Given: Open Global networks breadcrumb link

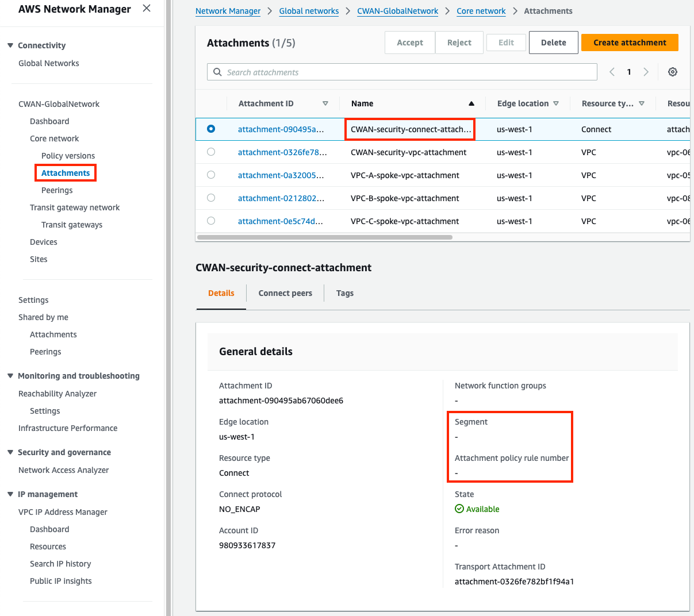Looking at the screenshot, I should [x=309, y=11].
